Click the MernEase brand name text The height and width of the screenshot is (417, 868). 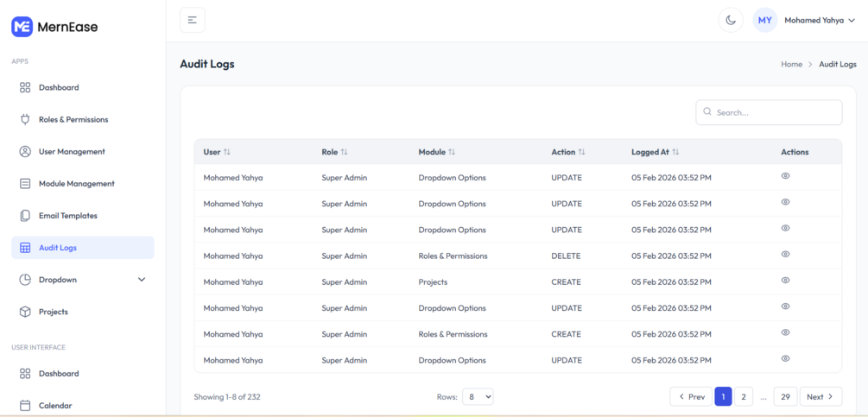(67, 27)
